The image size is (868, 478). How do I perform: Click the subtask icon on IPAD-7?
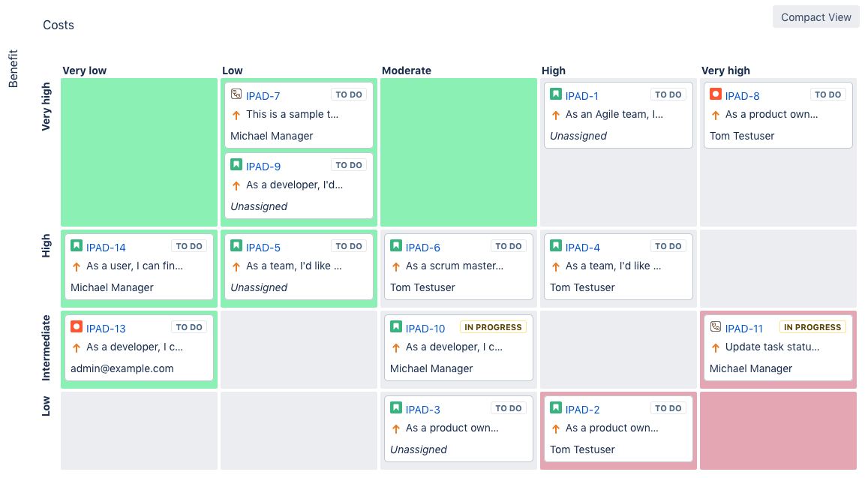[x=236, y=95]
